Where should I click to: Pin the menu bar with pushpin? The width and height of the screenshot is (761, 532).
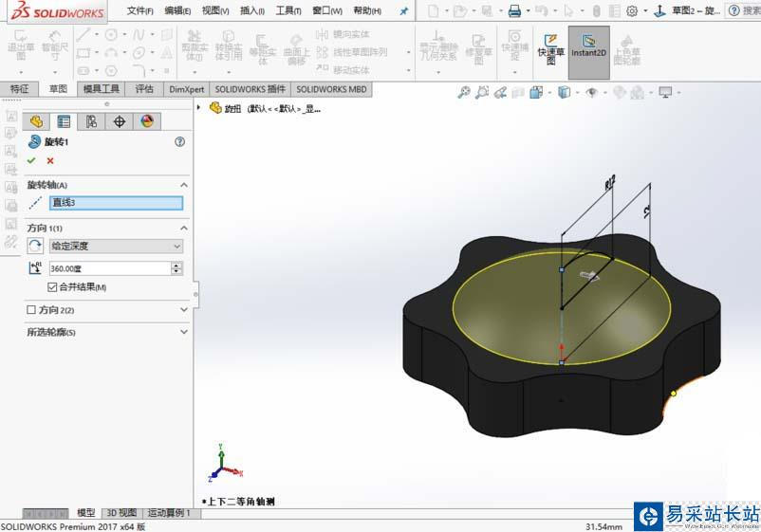(403, 11)
